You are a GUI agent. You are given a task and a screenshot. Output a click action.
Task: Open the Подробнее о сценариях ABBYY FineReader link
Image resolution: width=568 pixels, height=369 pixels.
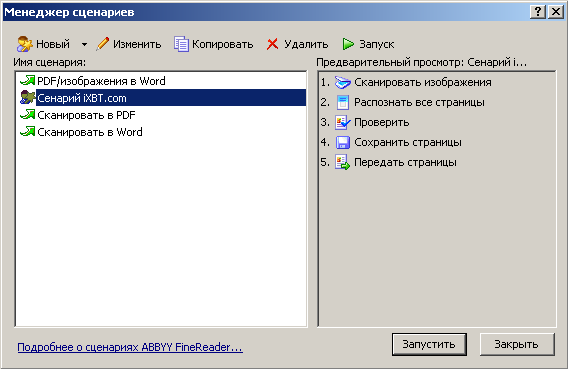[130, 347]
